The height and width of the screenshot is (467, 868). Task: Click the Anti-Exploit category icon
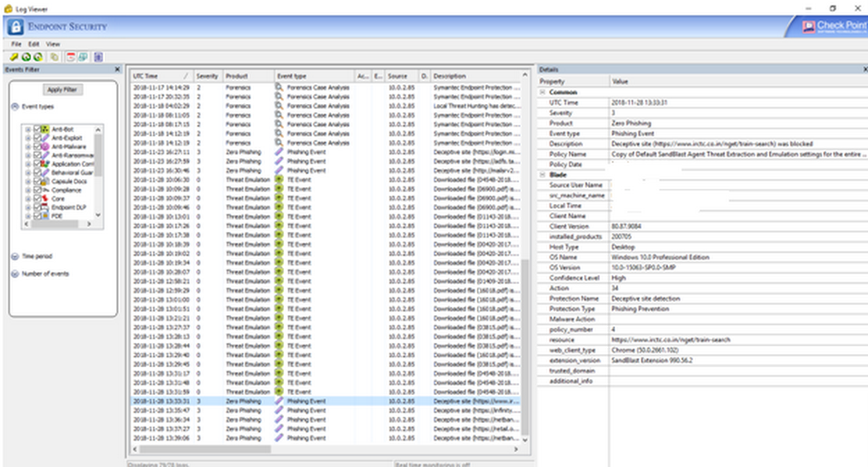coord(46,138)
